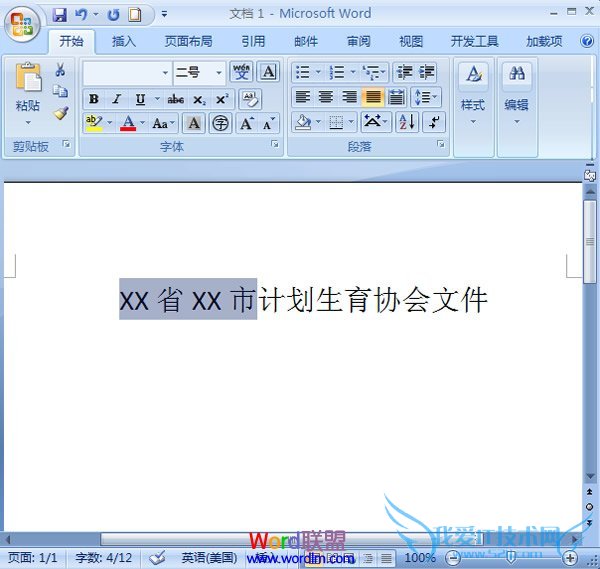Image resolution: width=600 pixels, height=569 pixels.
Task: Open the 样式 styles gallery
Action: [x=473, y=94]
